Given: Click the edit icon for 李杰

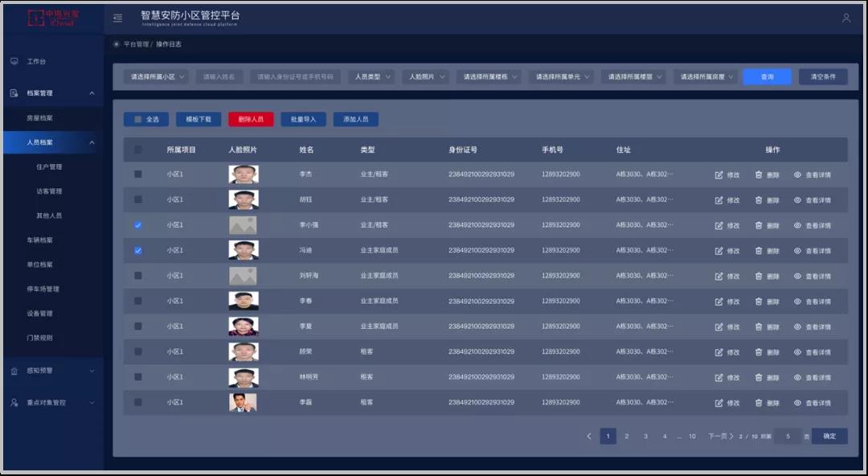Looking at the screenshot, I should click(719, 174).
